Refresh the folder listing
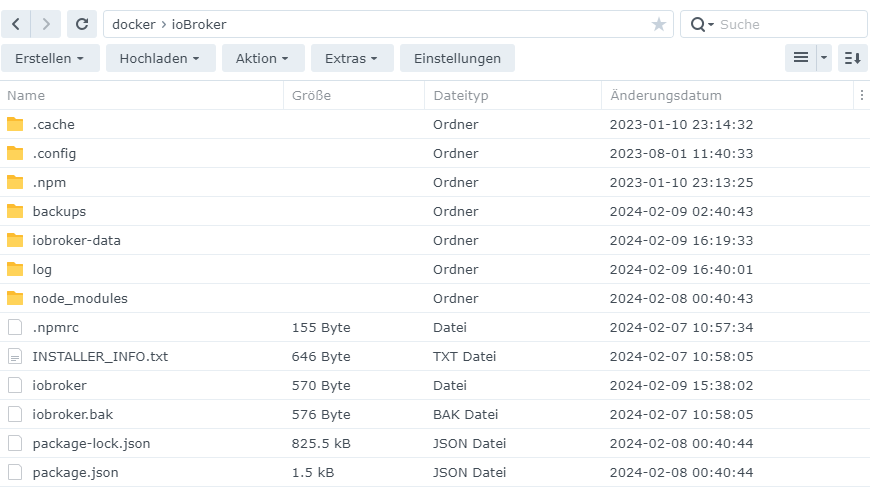 82,24
